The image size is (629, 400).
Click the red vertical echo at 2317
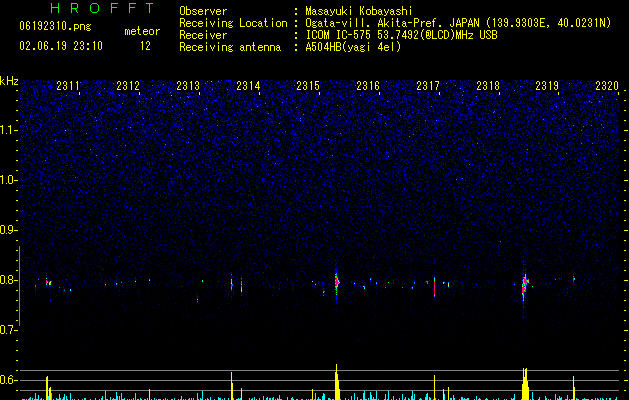point(434,286)
